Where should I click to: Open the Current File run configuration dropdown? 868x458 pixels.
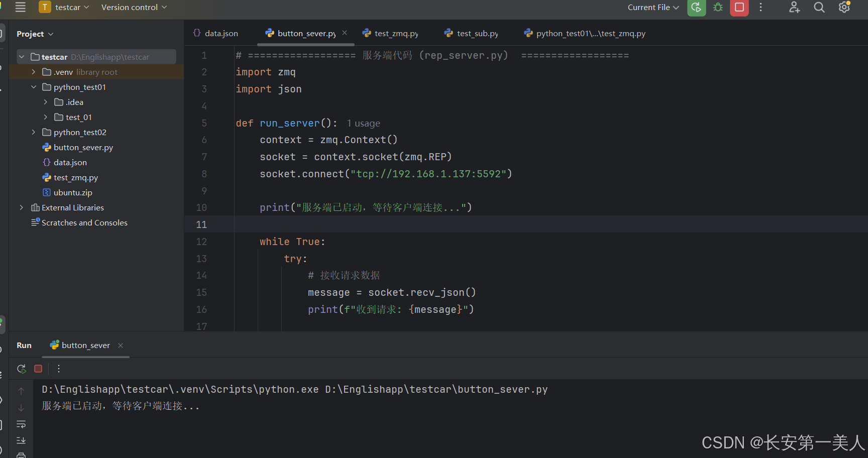click(x=653, y=8)
